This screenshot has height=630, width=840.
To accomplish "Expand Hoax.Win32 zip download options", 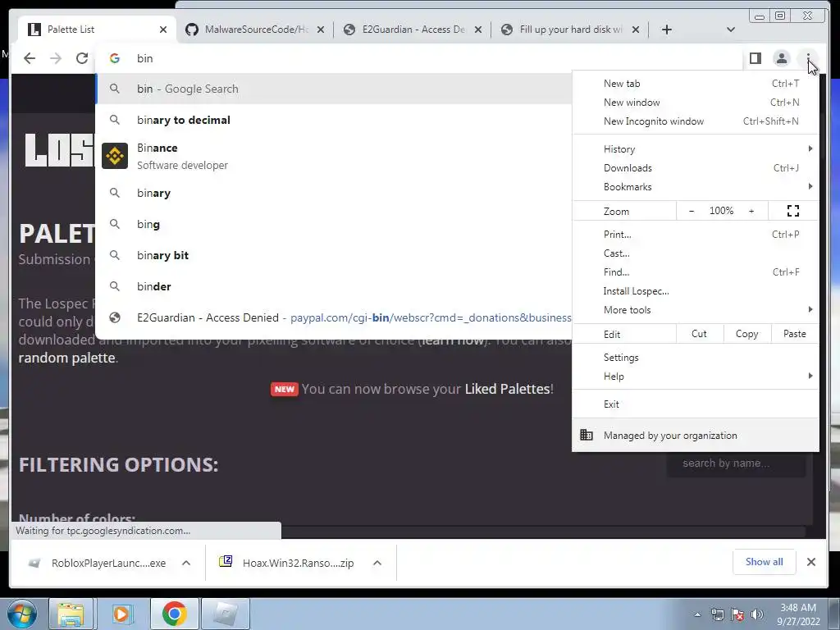I will point(377,563).
